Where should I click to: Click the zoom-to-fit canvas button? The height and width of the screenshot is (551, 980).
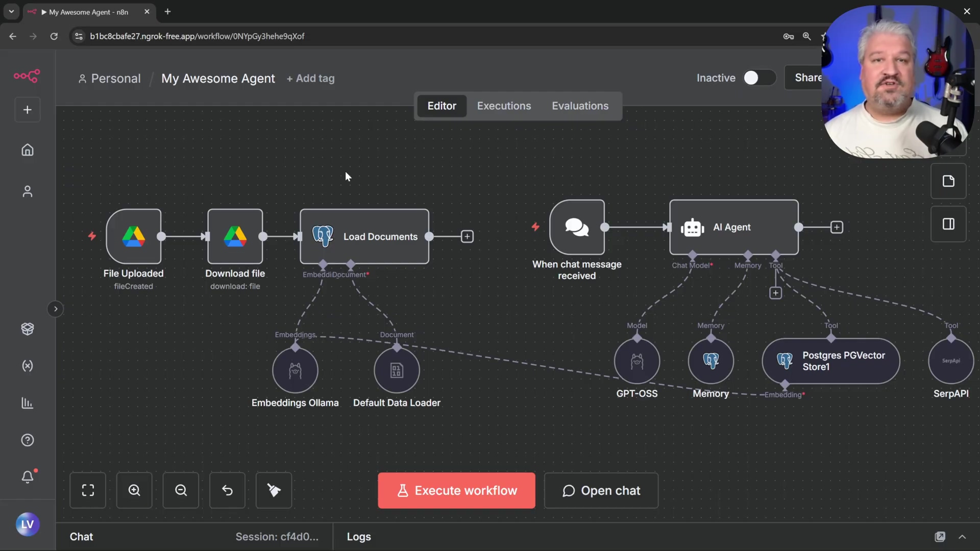88,490
